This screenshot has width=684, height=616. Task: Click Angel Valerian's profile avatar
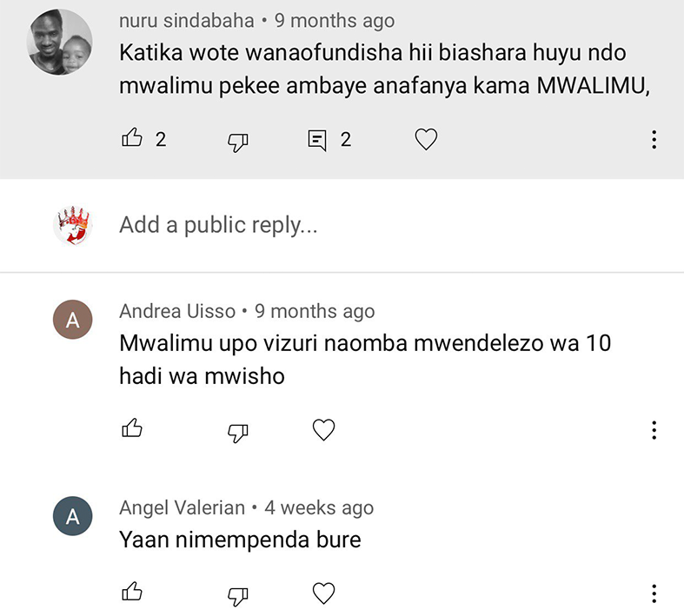tap(73, 517)
